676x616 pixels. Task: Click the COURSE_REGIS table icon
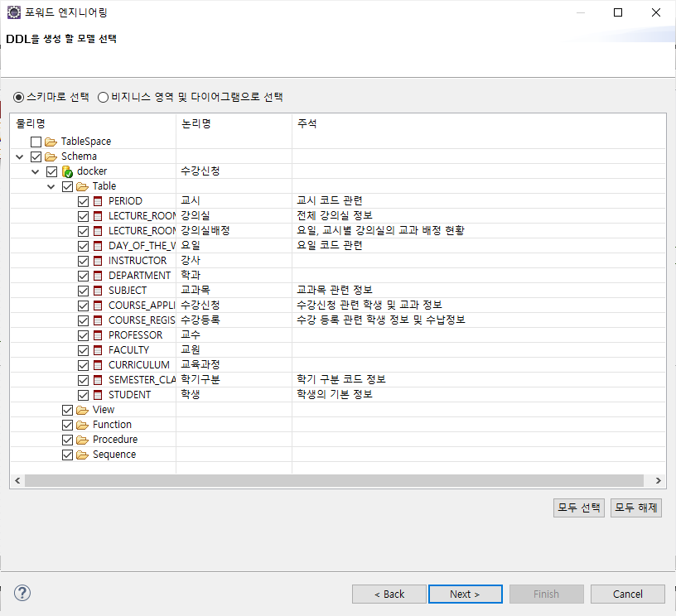98,320
